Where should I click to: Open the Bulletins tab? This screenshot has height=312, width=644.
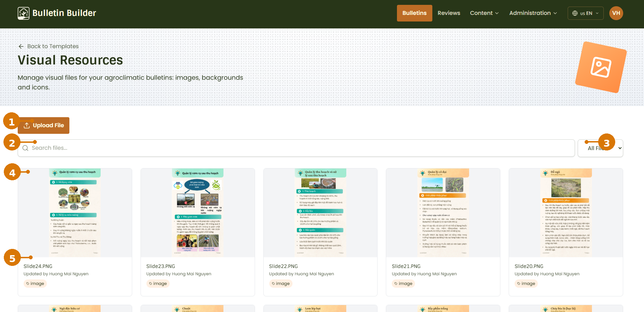tap(414, 13)
